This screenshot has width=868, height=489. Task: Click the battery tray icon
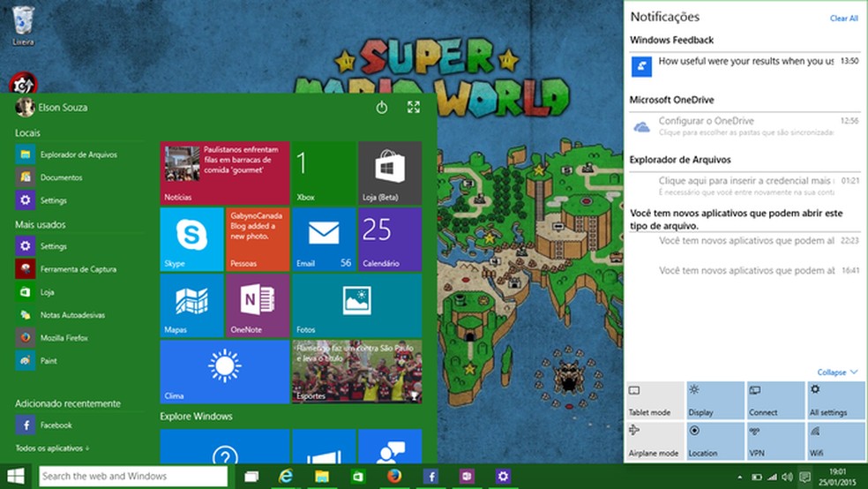click(756, 477)
